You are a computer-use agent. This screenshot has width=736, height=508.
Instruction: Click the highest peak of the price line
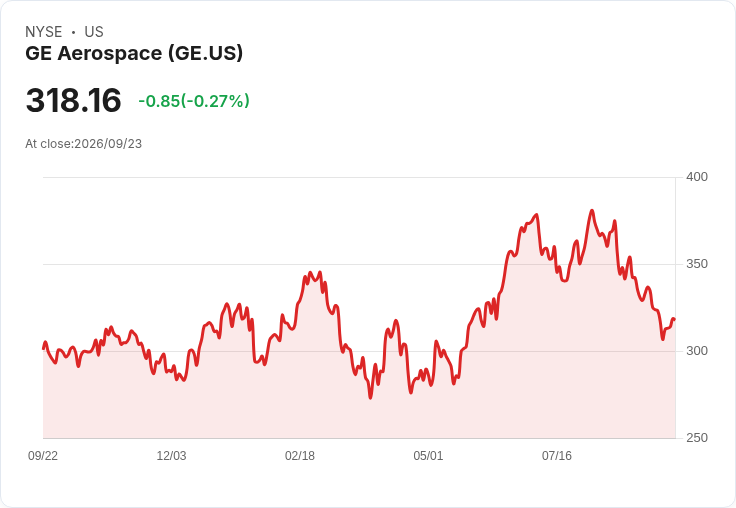pos(592,211)
